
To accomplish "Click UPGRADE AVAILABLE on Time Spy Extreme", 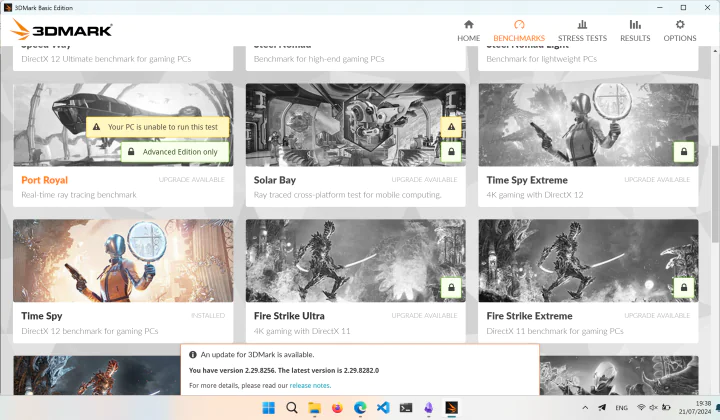I will point(657,179).
